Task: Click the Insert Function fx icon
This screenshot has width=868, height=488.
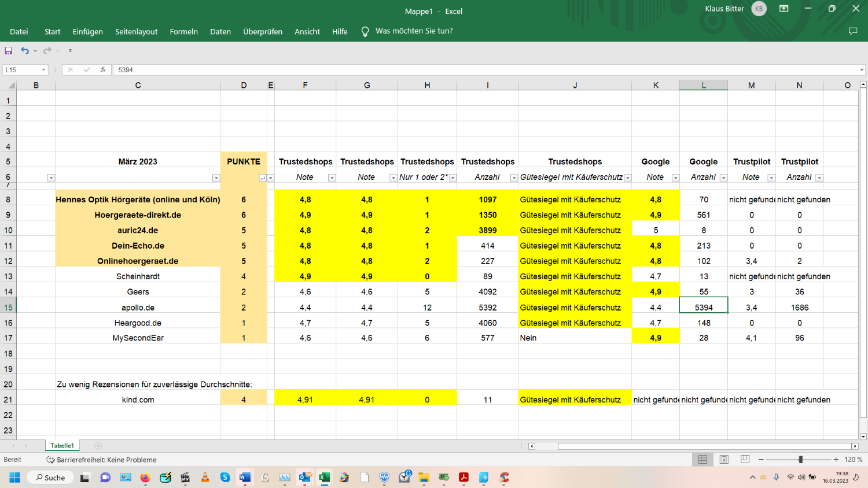Action: (102, 70)
